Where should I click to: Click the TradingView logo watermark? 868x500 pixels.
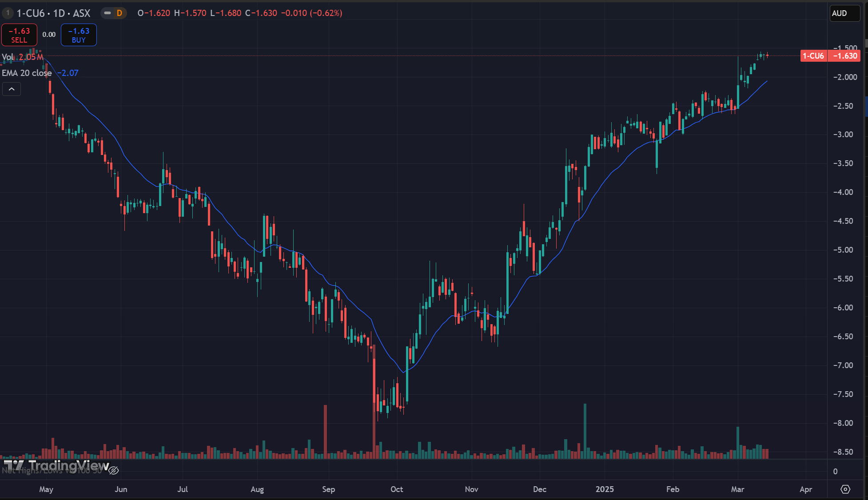pos(56,465)
